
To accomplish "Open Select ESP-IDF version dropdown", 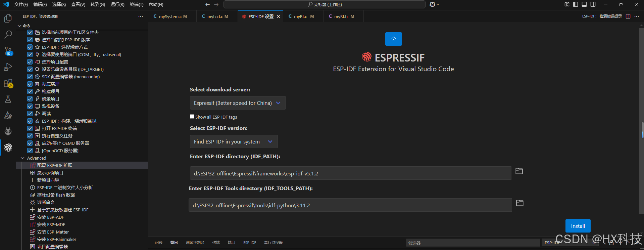I will click(x=234, y=141).
